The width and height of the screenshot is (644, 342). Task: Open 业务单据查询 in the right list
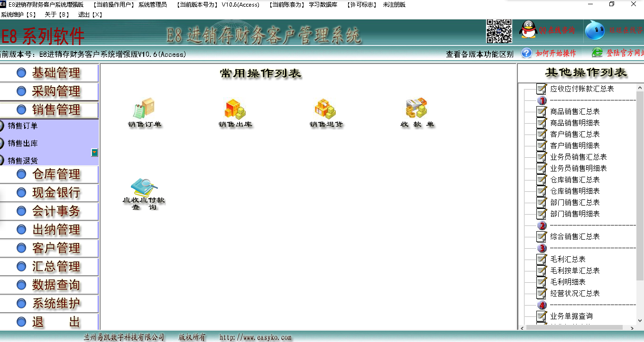pyautogui.click(x=571, y=316)
